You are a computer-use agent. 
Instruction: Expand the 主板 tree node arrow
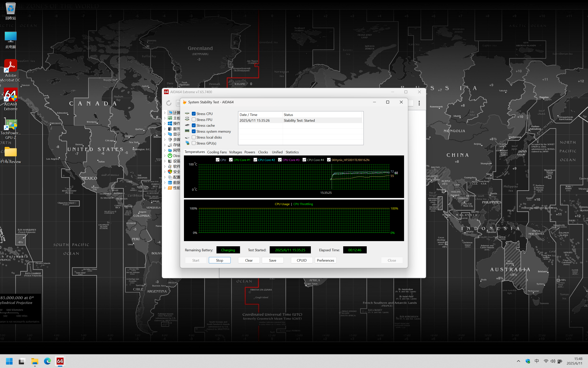165,118
